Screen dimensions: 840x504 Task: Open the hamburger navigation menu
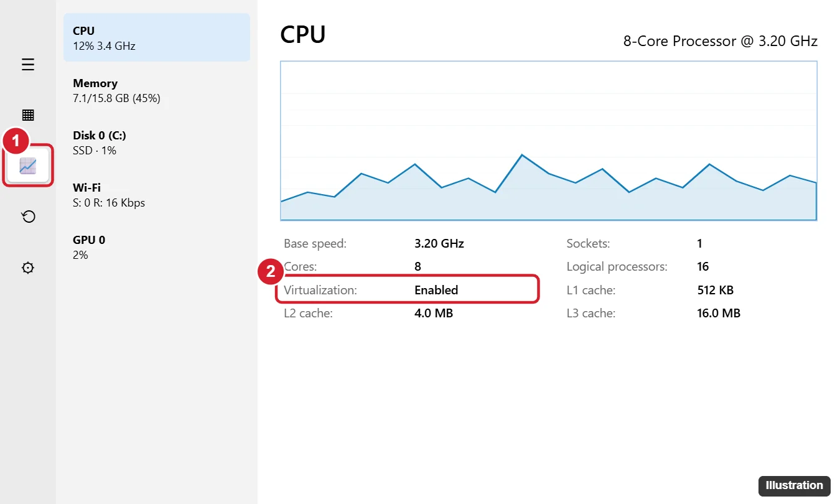pyautogui.click(x=28, y=65)
